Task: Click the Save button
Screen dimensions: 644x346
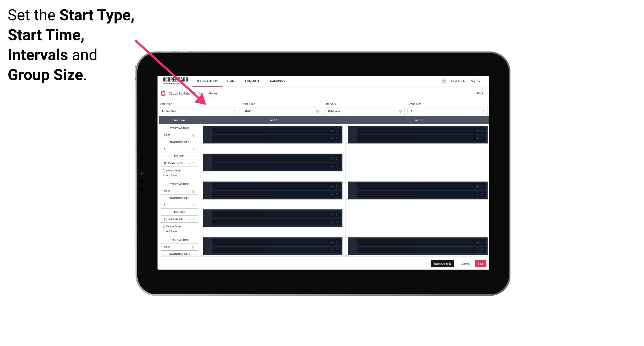Action: click(481, 263)
